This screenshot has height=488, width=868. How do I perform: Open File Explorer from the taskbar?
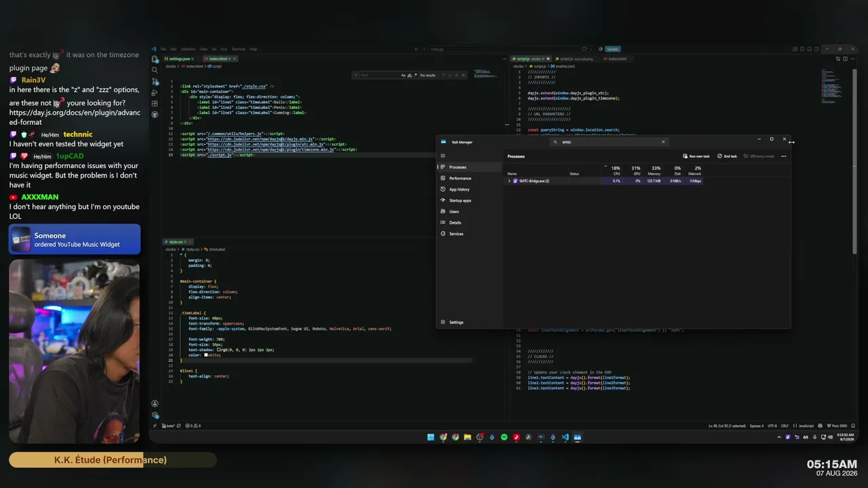[x=467, y=437]
